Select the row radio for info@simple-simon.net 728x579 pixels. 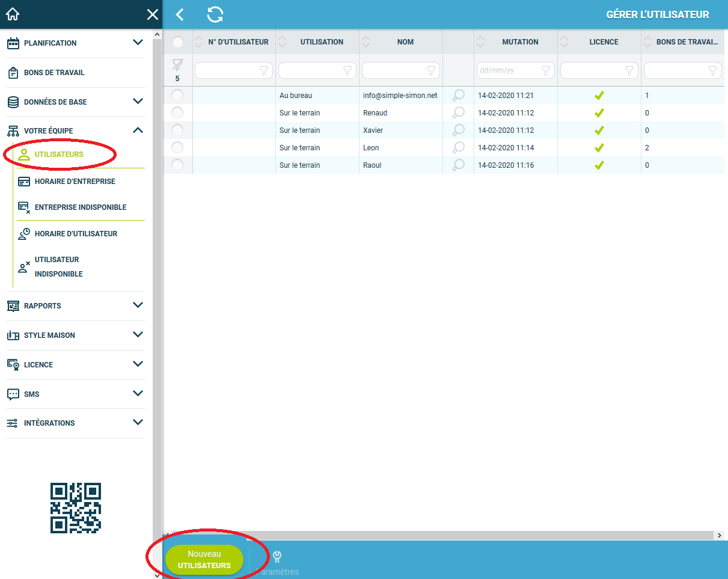[177, 95]
